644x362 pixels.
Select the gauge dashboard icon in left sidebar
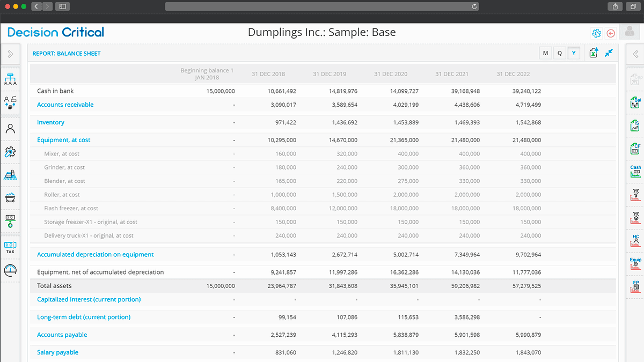[x=11, y=270]
